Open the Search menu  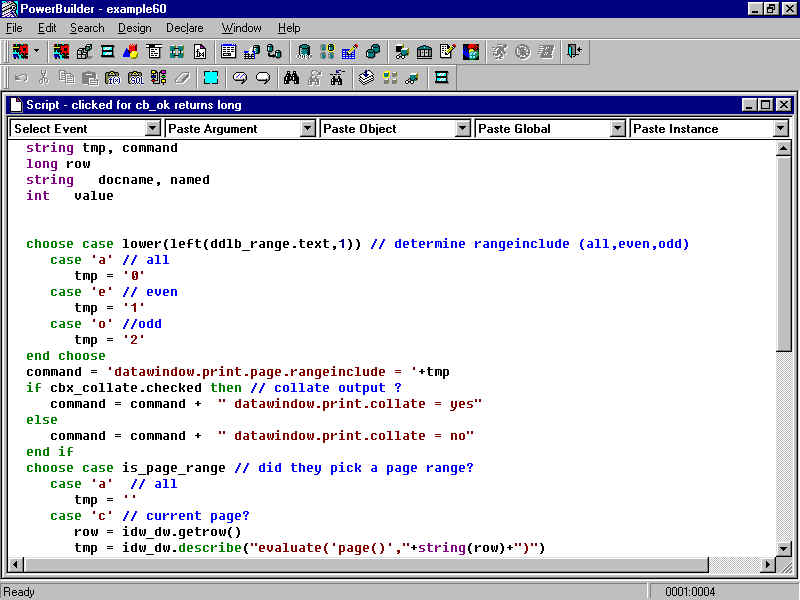tap(87, 28)
